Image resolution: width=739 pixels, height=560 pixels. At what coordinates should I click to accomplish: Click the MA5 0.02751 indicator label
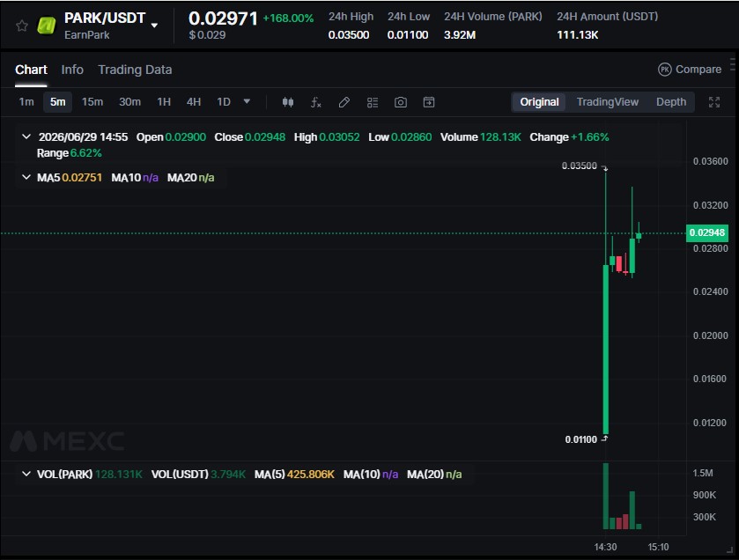(70, 178)
